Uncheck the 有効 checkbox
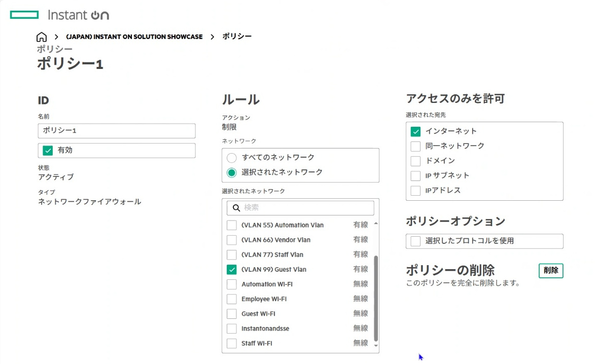 [x=48, y=151]
